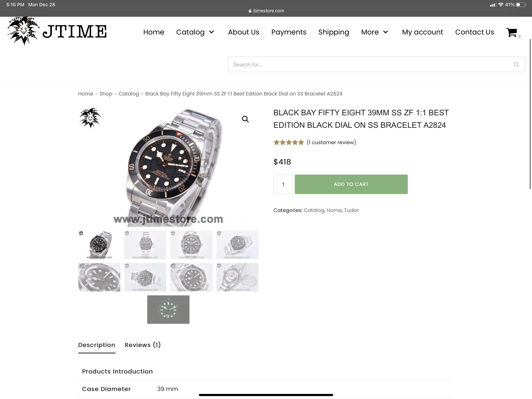Click the search bar magnifier icon

click(516, 64)
